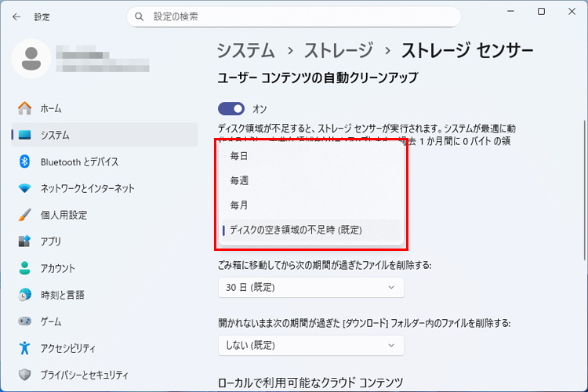This screenshot has width=588, height=392.
Task: Expand the 30 日 (既定) recycle bin dropdown
Action: pos(310,288)
